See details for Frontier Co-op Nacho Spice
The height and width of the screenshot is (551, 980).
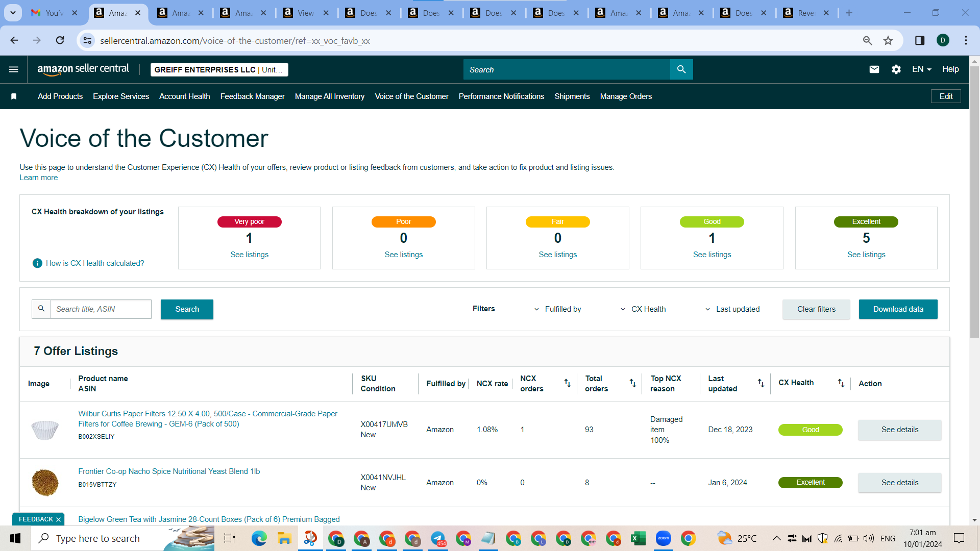[x=900, y=483]
